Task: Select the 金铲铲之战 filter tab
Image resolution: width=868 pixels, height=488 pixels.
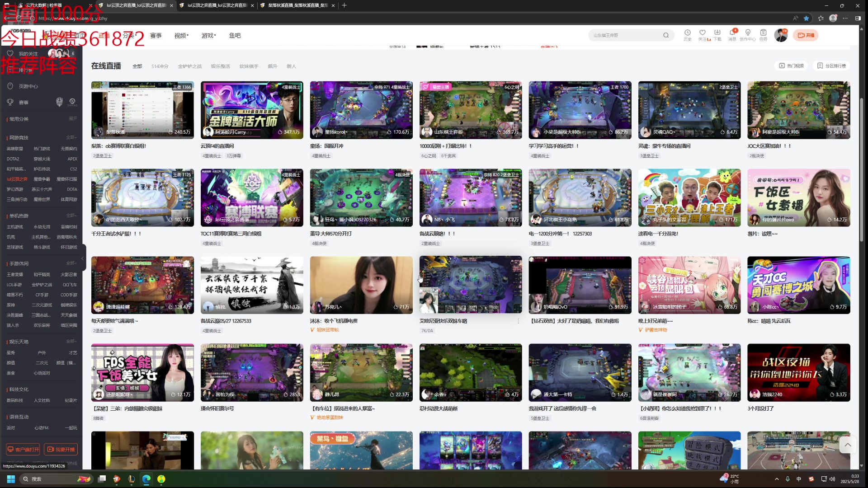Action: [x=189, y=66]
